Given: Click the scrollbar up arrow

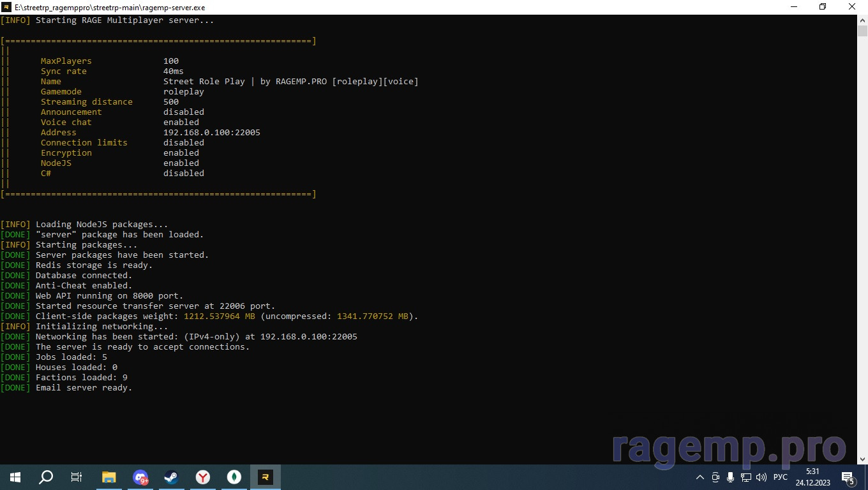Looking at the screenshot, I should [862, 20].
